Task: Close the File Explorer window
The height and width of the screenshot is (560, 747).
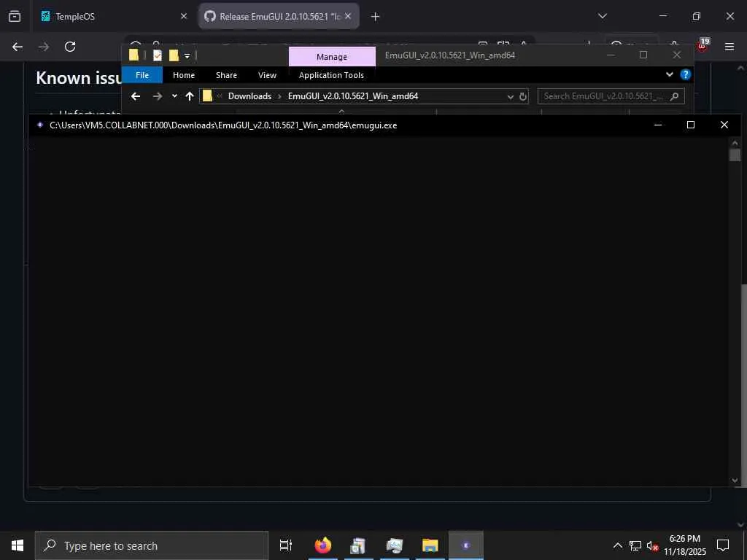Action: 676,55
